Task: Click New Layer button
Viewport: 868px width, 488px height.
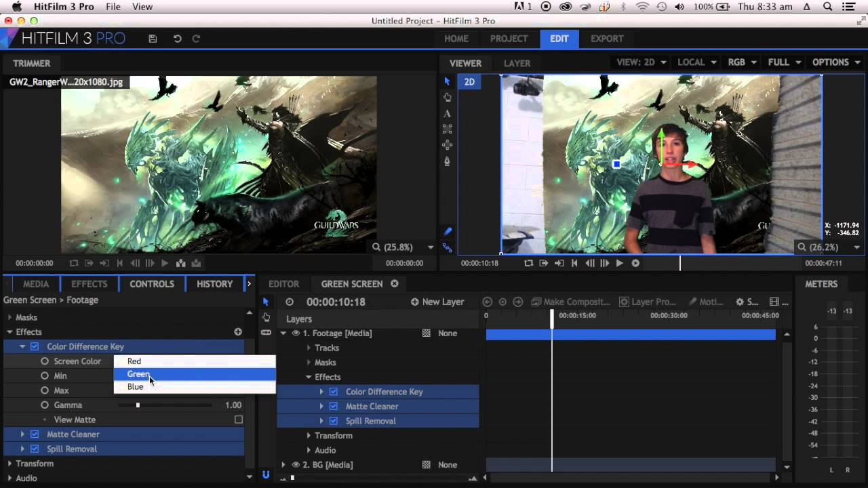Action: [437, 302]
